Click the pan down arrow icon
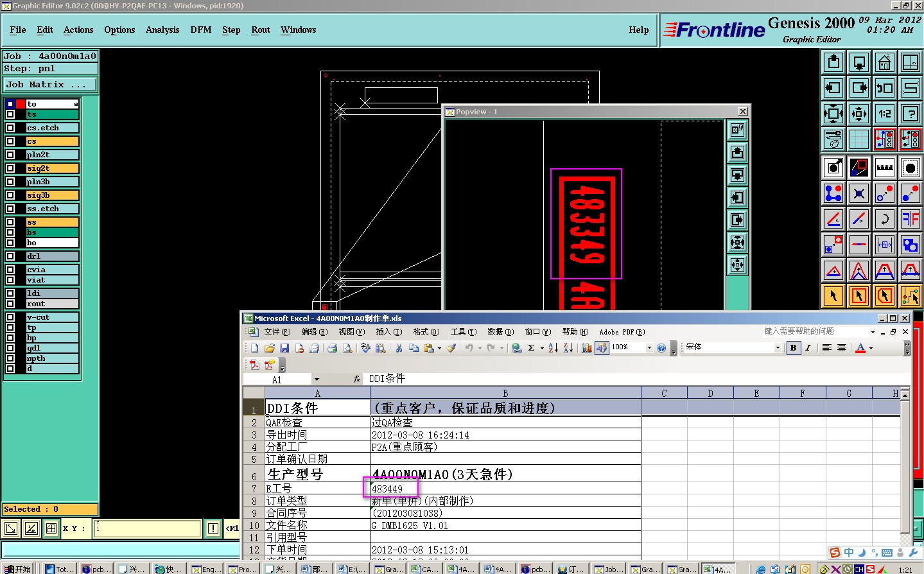 [x=859, y=63]
